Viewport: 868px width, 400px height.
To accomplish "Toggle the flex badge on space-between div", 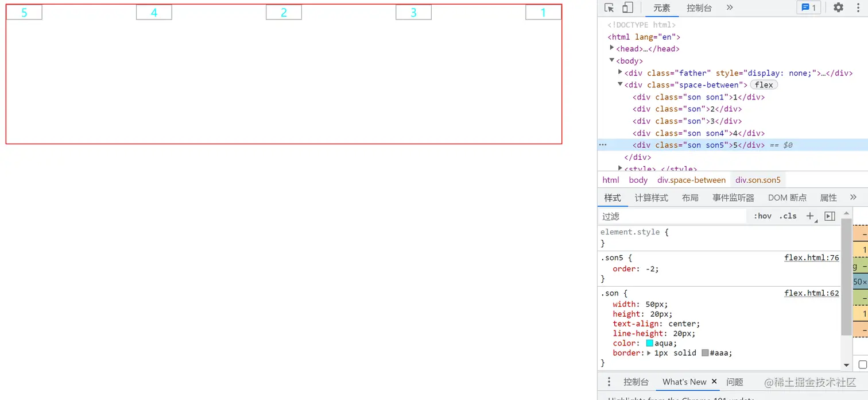I will 764,85.
